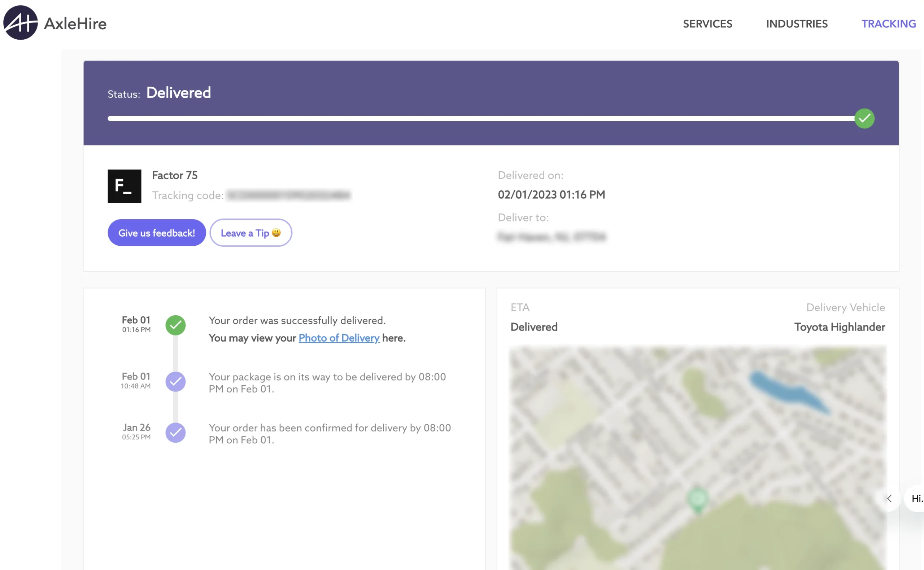This screenshot has width=924, height=570.
Task: Click the Photo of Delivery link
Action: pos(339,338)
